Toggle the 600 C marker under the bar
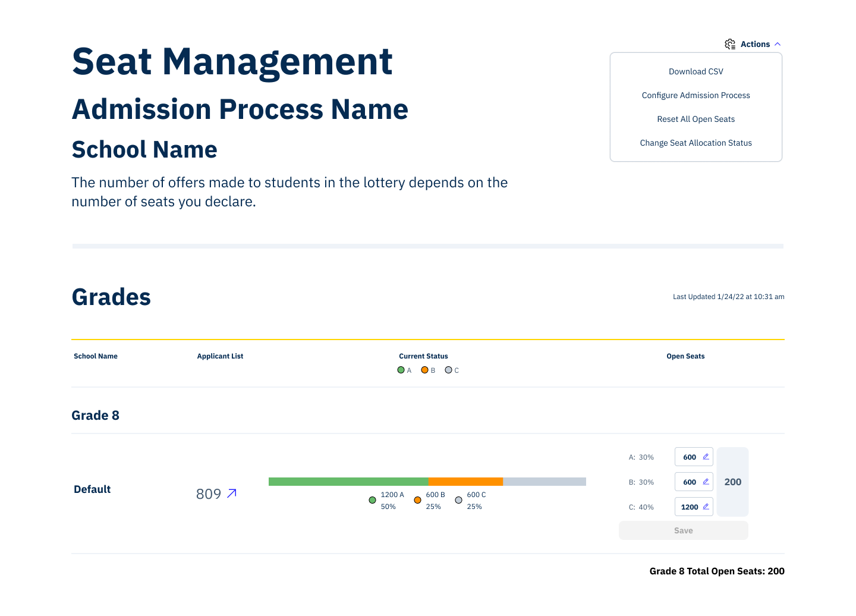 458,500
